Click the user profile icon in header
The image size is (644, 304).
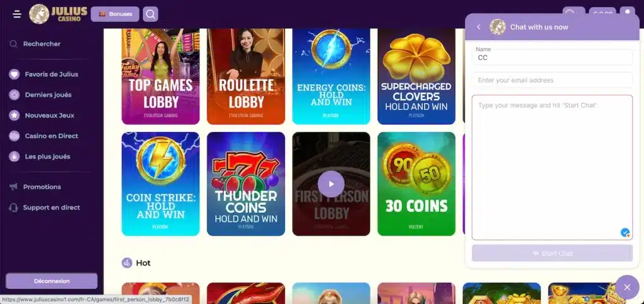pos(627,14)
